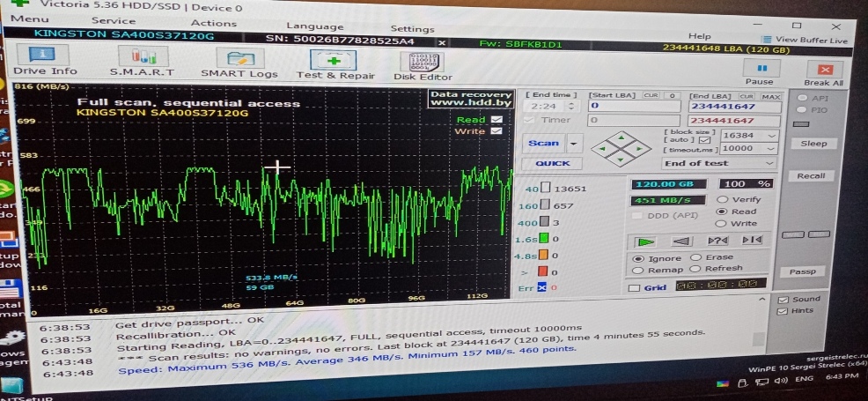The width and height of the screenshot is (868, 401).
Task: Toggle the Write graph checkbox
Action: (497, 131)
